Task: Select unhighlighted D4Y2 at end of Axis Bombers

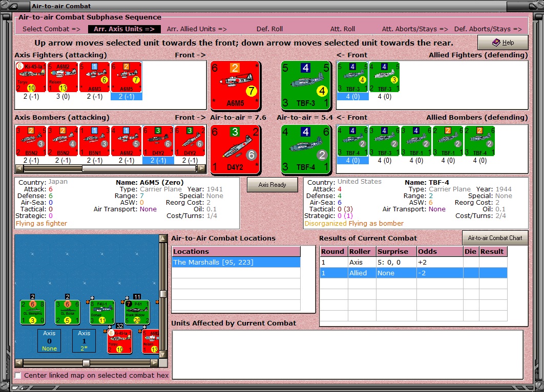Action: [190, 141]
